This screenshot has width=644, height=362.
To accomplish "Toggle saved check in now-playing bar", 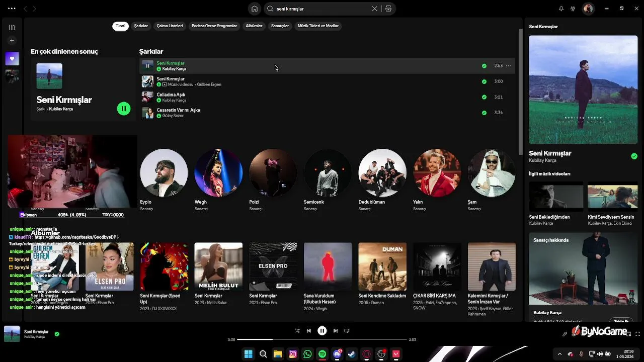I will 57,334.
